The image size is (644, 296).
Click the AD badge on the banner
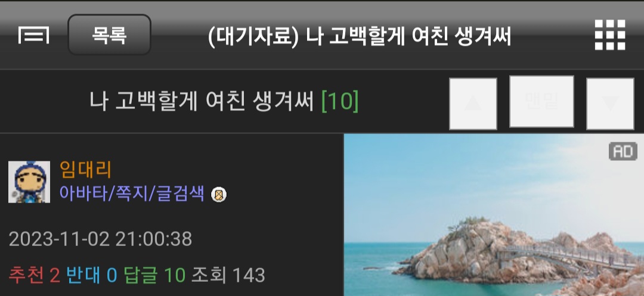pos(623,152)
